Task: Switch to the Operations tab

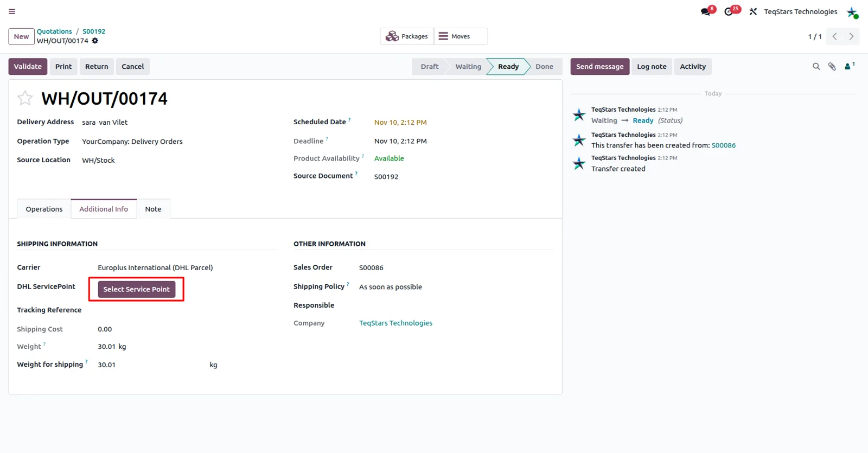Action: coord(44,209)
